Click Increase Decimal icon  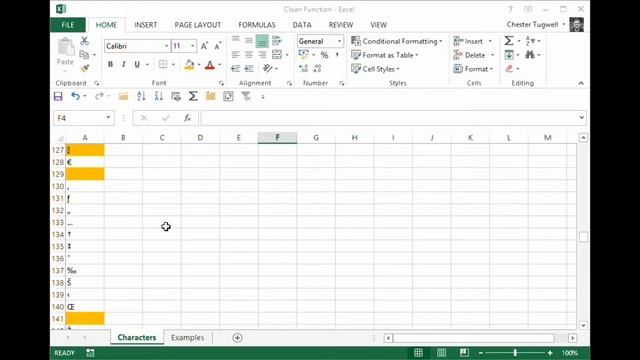coord(303,69)
